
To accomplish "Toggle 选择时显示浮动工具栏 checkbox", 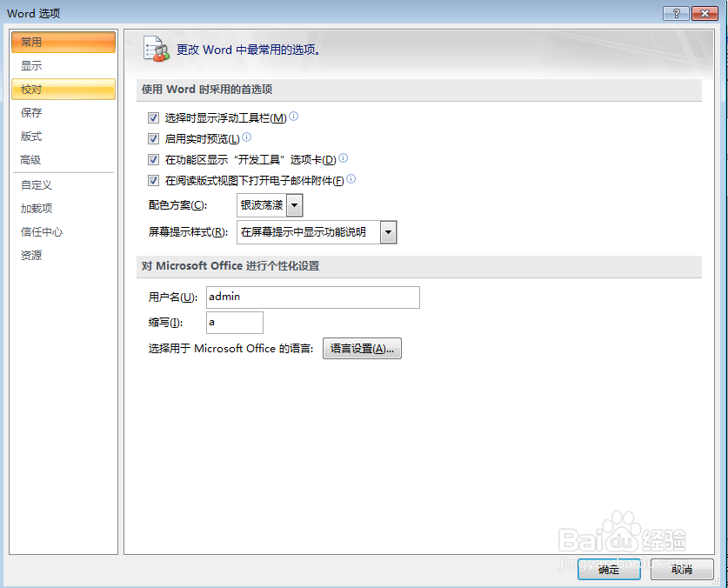I will [153, 118].
